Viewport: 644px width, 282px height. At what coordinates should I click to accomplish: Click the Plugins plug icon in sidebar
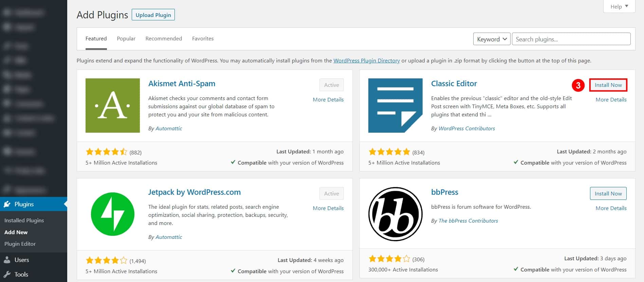tap(7, 204)
